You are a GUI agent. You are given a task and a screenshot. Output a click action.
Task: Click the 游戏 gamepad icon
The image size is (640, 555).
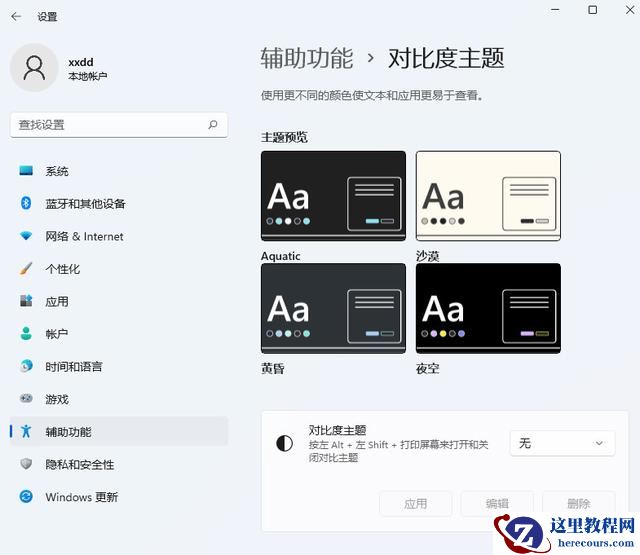click(26, 398)
